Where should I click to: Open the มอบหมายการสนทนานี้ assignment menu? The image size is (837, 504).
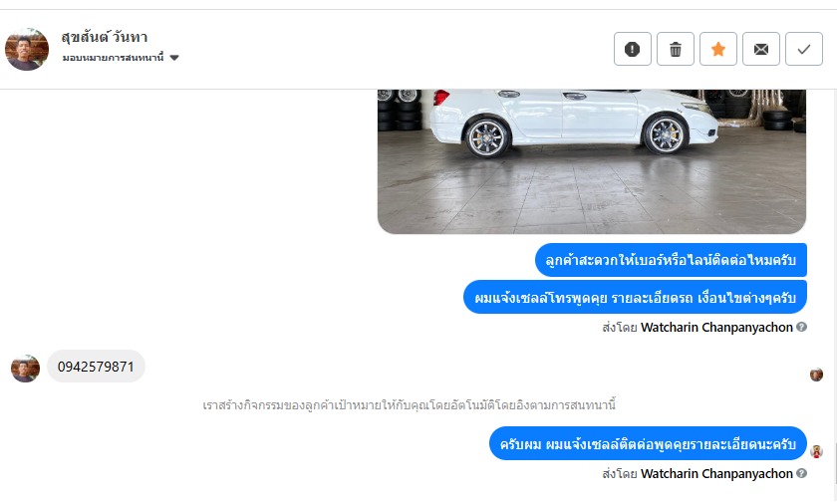point(121,58)
